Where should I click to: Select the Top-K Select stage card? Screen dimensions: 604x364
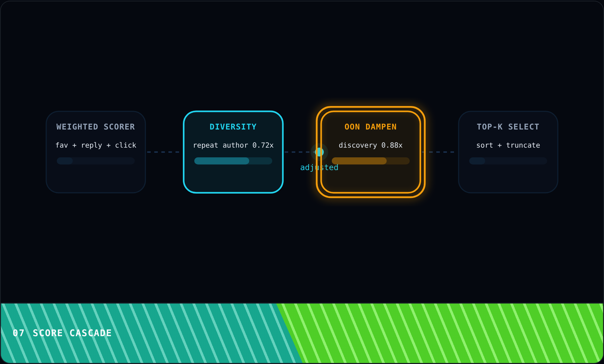tap(508, 152)
